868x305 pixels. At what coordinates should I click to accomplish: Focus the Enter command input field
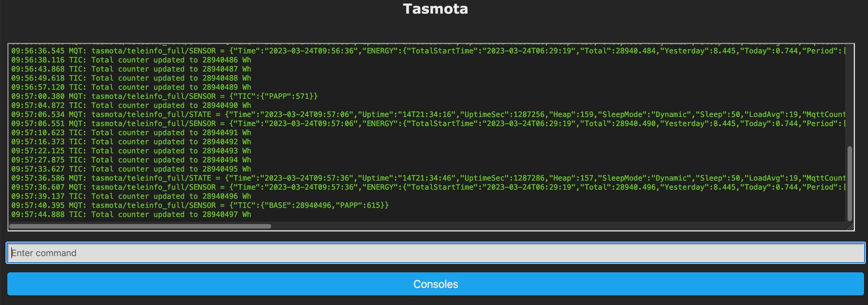pos(435,253)
